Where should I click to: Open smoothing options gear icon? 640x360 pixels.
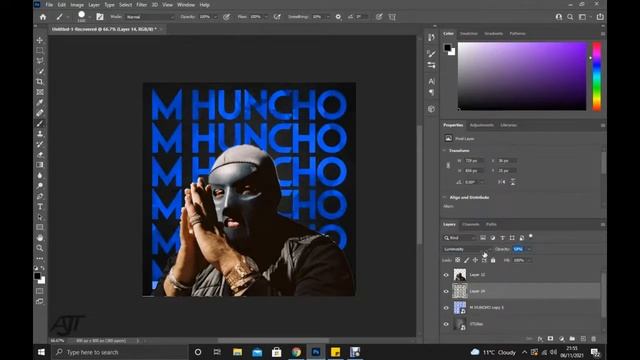coord(338,17)
